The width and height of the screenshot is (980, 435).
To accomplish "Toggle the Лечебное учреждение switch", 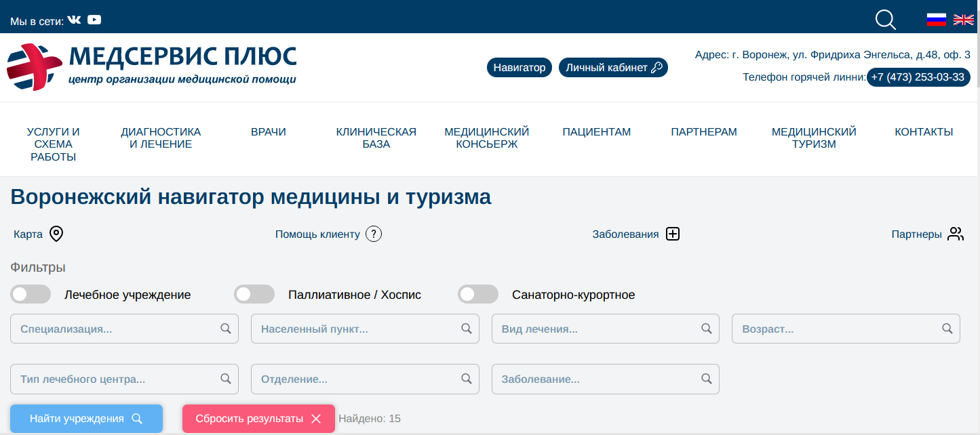I will click(x=31, y=294).
